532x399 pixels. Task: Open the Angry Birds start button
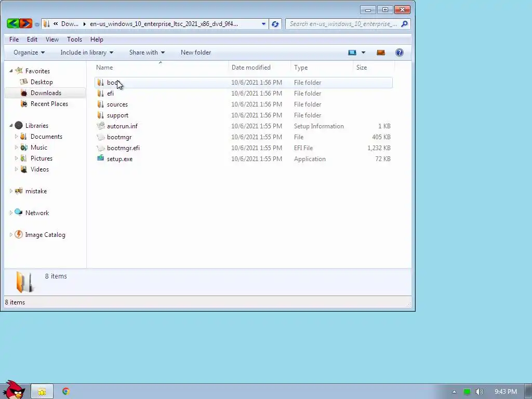coord(13,390)
